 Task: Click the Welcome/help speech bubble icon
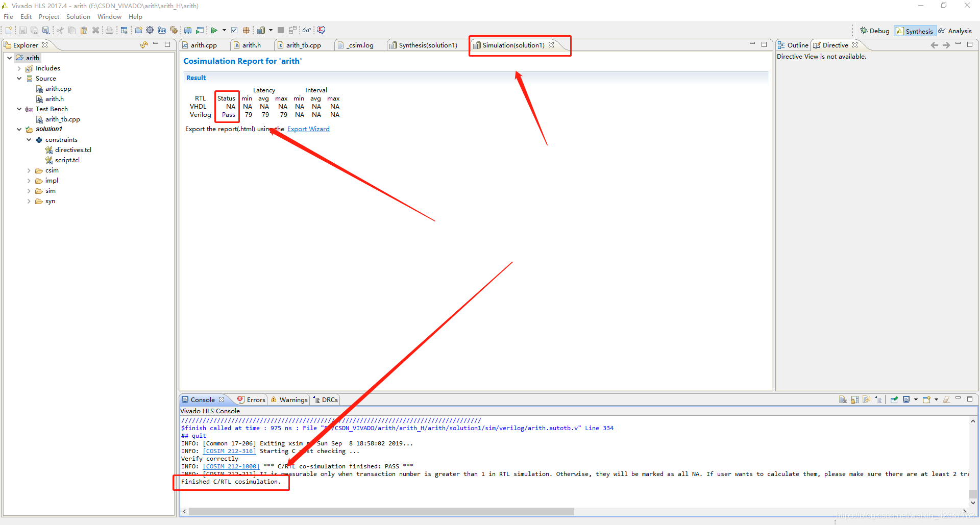point(321,30)
